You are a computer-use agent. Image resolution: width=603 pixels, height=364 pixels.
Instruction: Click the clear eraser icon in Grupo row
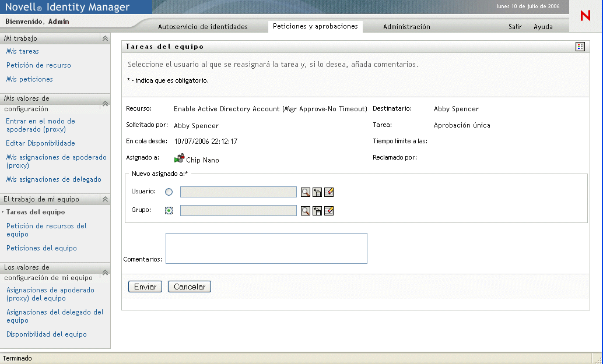pyautogui.click(x=329, y=211)
